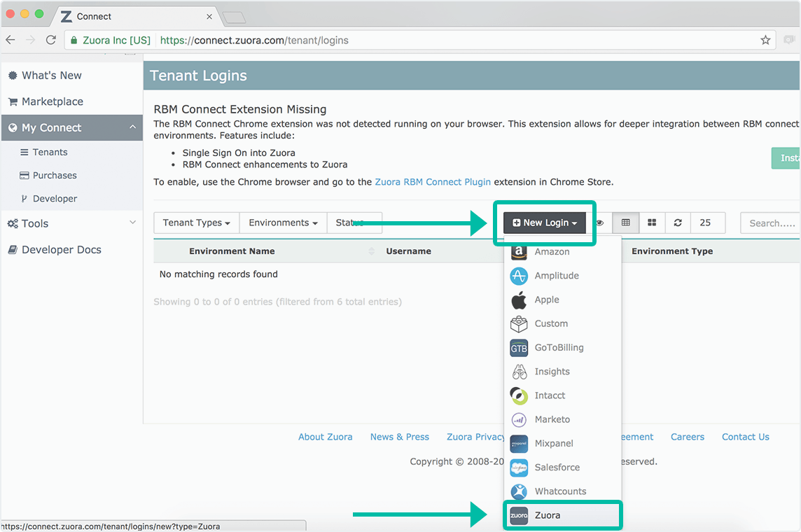
Task: Click the browser back arrow
Action: tap(11, 40)
